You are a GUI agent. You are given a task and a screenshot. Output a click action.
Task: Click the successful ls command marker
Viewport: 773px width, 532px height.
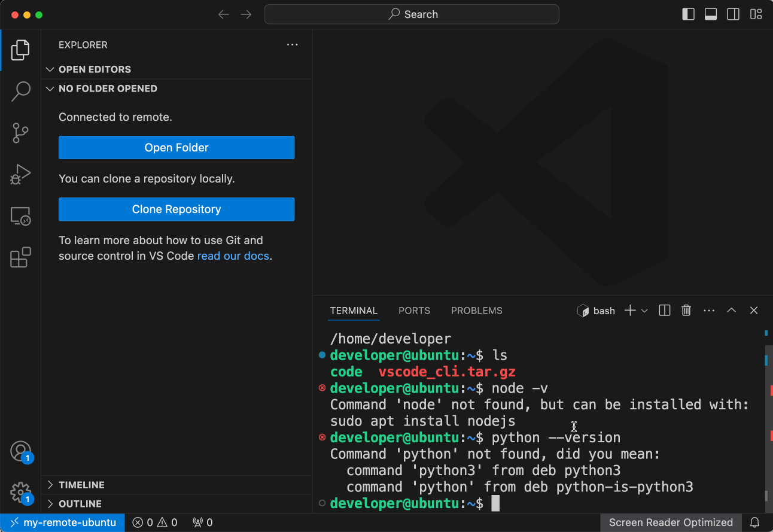point(322,355)
